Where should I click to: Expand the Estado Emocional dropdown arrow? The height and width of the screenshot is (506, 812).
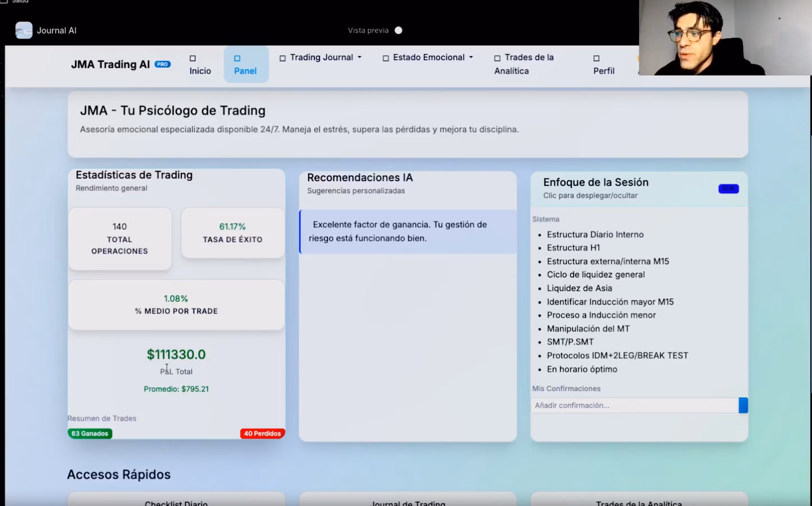pyautogui.click(x=471, y=58)
